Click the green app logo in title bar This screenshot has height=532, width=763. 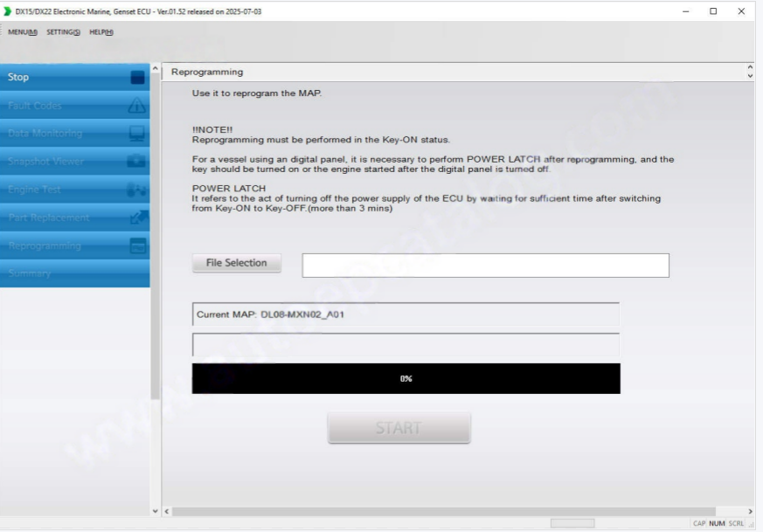tap(8, 11)
